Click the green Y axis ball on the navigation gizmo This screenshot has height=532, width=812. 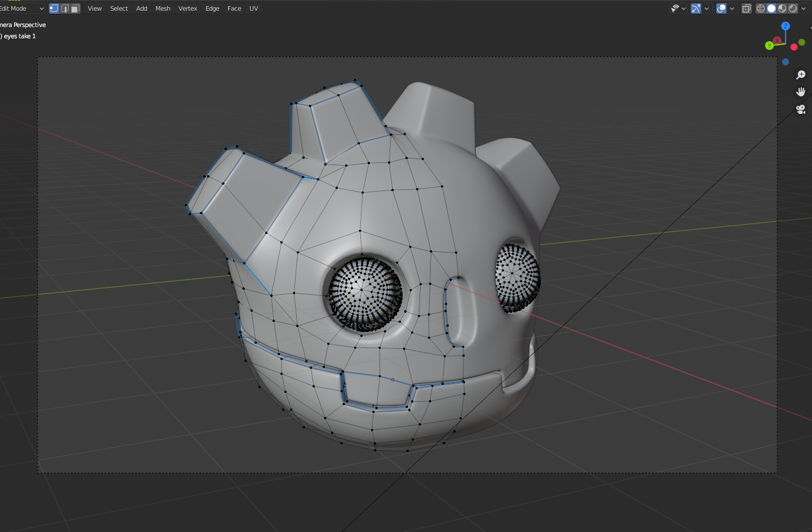(769, 45)
